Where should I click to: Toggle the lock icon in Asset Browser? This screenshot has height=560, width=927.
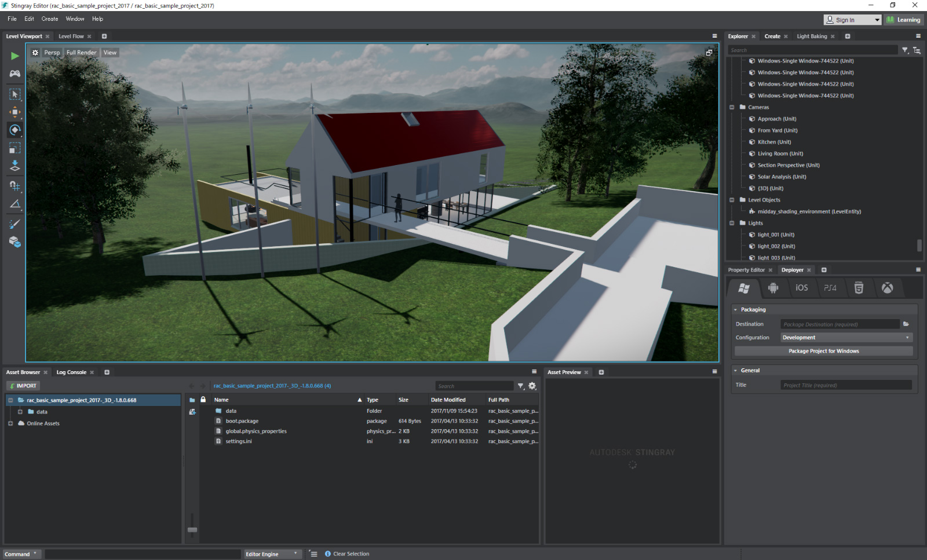203,400
